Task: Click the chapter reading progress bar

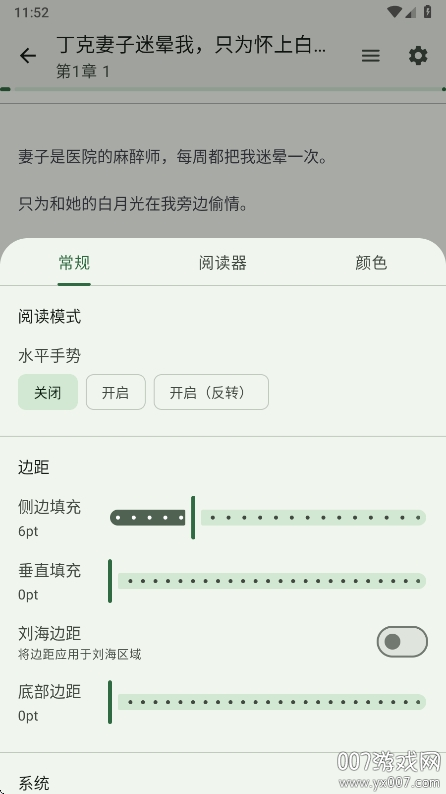Action: [x=223, y=89]
